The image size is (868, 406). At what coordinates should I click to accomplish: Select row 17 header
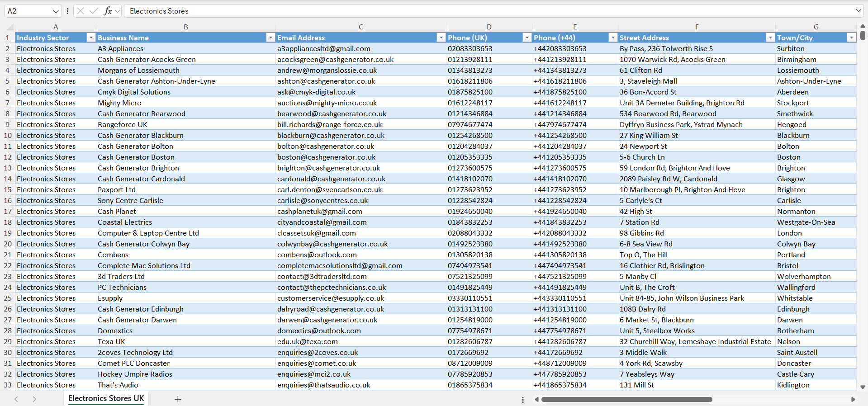7,211
